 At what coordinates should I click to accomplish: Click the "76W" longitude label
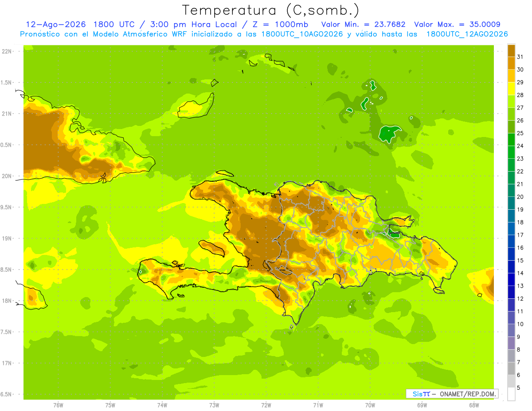tap(58, 405)
